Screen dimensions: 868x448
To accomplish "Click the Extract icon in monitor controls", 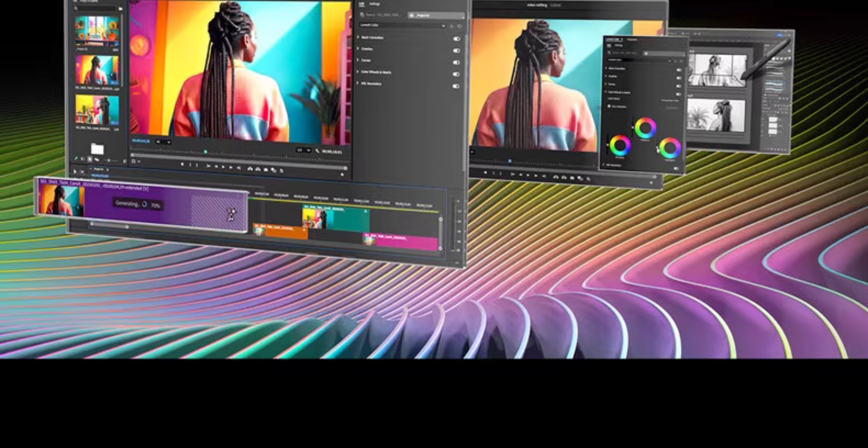I will (258, 169).
